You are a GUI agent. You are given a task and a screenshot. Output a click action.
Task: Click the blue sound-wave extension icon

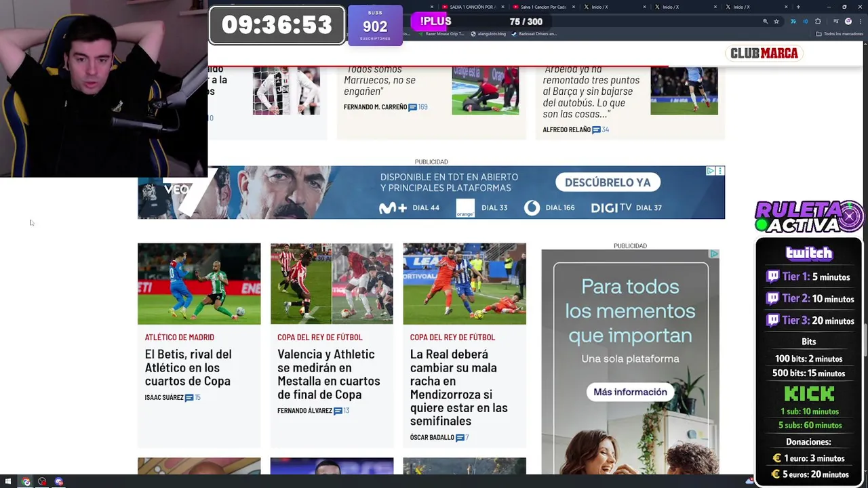[x=806, y=21]
